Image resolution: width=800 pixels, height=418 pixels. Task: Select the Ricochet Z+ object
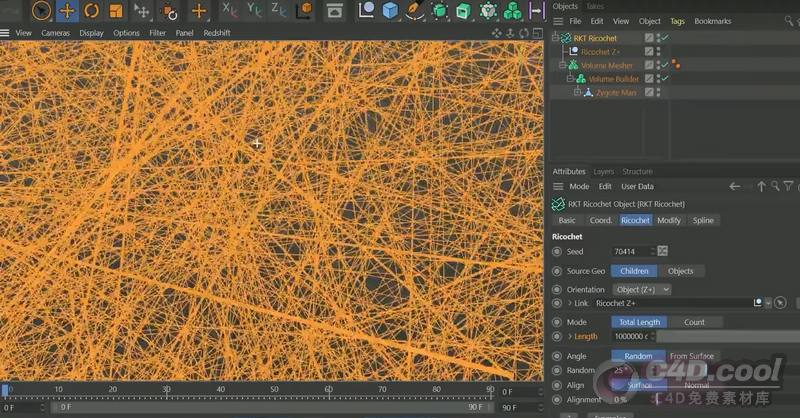click(x=600, y=52)
